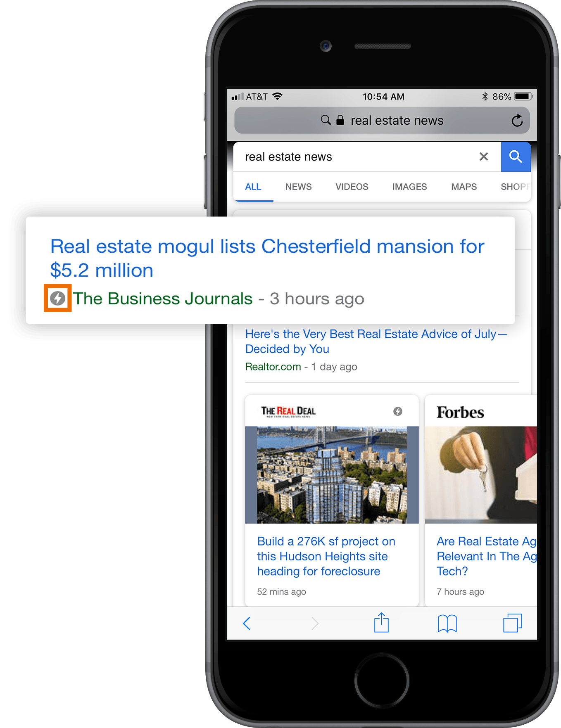This screenshot has width=561, height=728.
Task: Tap the blue Google search button
Action: (x=516, y=157)
